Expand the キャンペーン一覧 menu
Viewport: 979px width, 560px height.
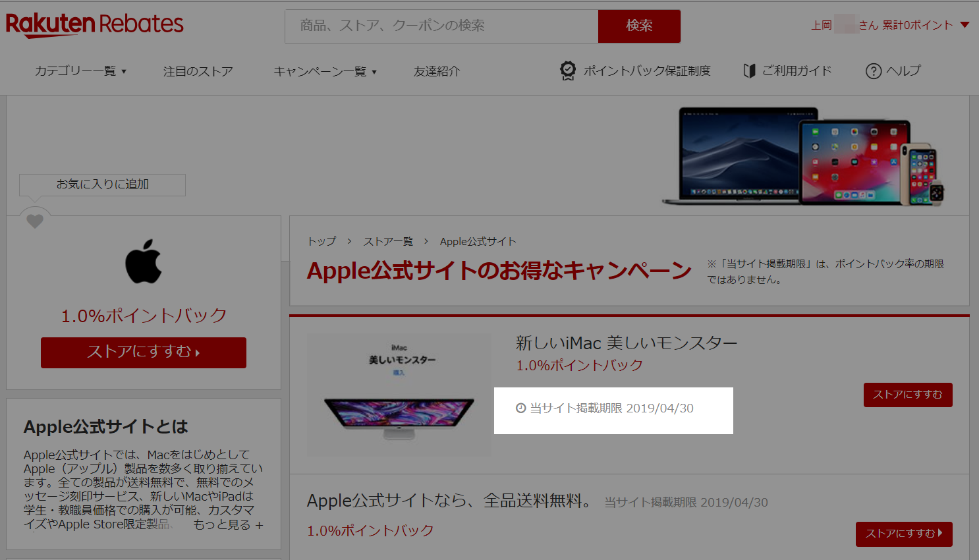coord(325,71)
